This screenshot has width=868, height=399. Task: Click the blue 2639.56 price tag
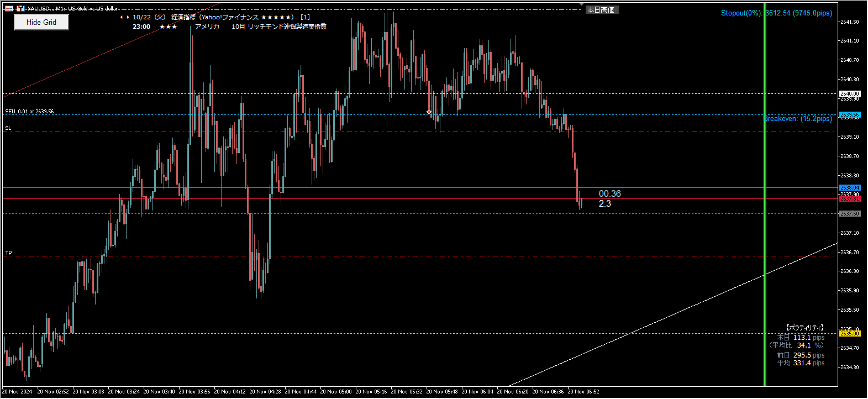pyautogui.click(x=849, y=115)
